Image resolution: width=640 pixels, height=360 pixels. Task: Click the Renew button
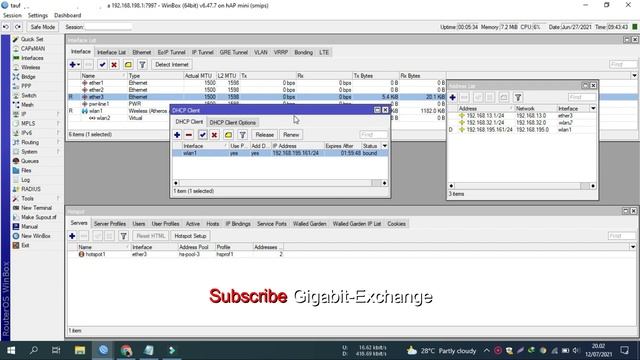point(291,135)
